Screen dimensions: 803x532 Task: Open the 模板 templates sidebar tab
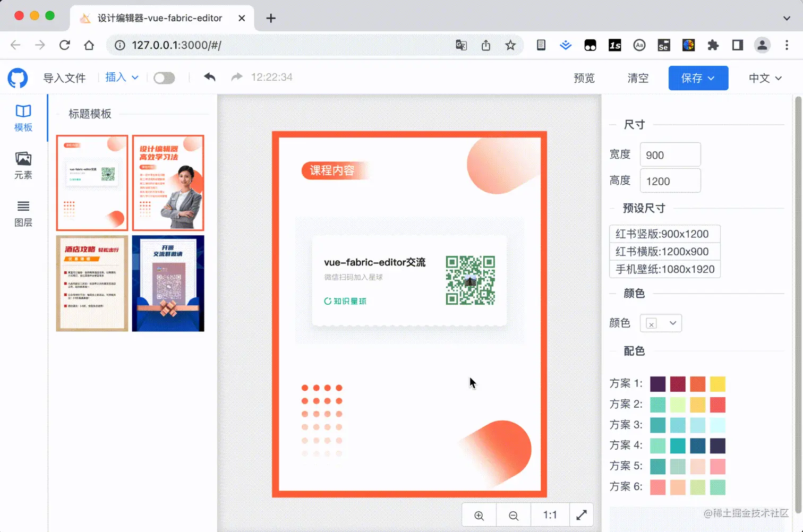[23, 118]
